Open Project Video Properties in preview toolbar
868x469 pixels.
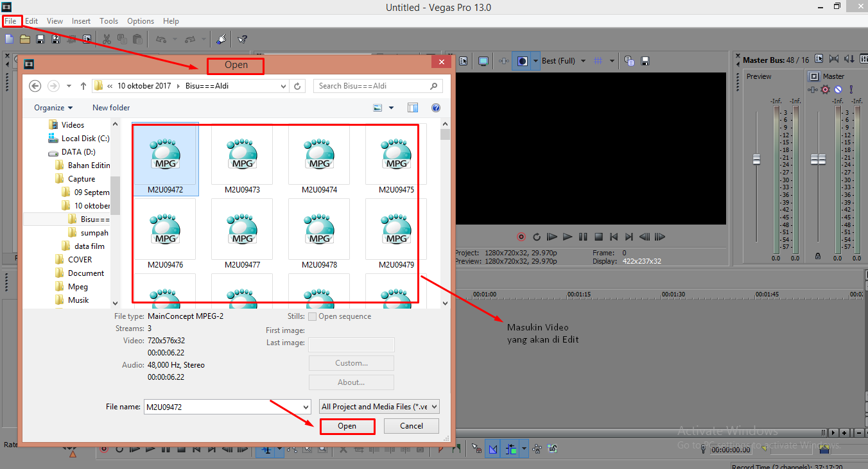464,61
